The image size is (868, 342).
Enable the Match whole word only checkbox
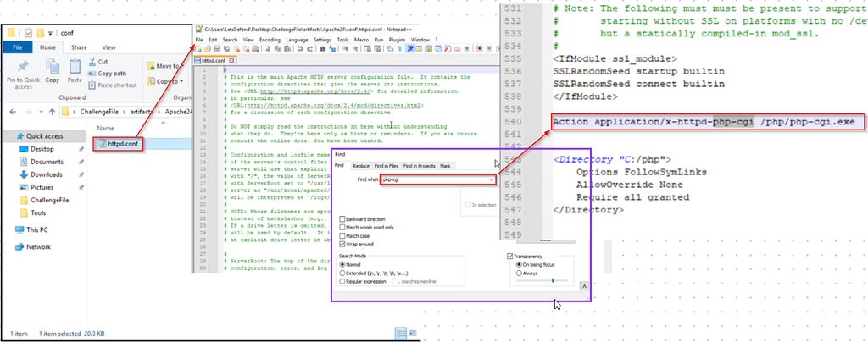coord(342,228)
